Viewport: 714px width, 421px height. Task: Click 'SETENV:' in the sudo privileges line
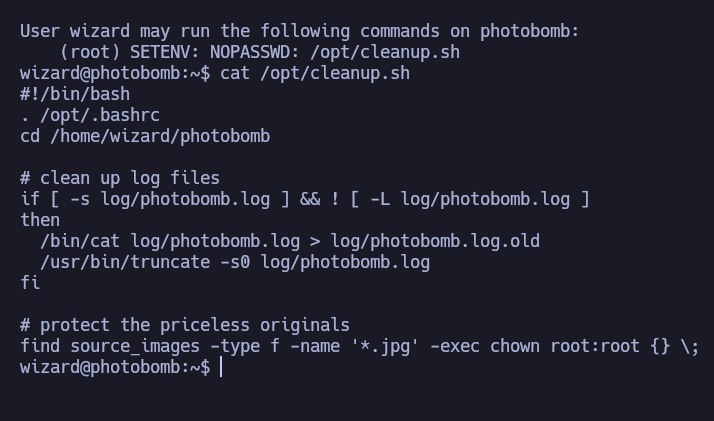[x=160, y=52]
